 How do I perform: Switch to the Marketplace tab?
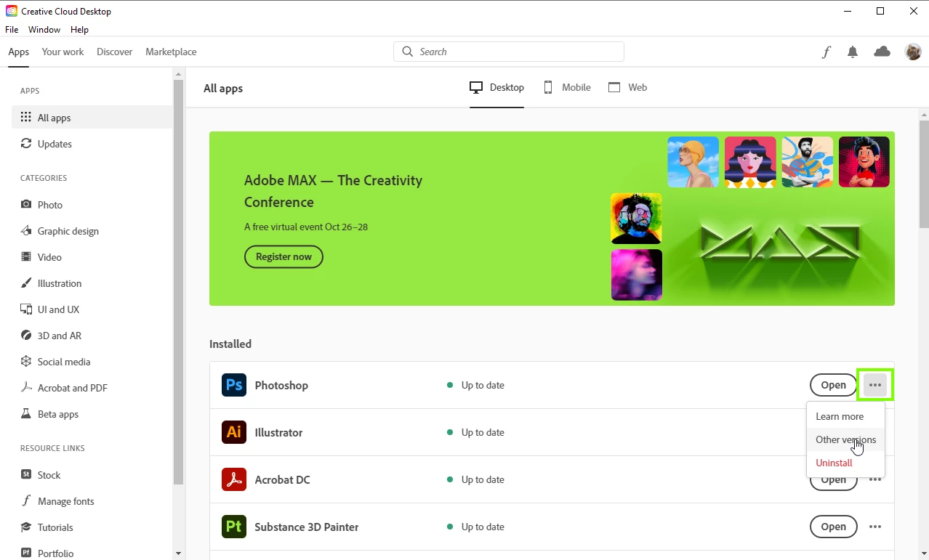point(171,52)
